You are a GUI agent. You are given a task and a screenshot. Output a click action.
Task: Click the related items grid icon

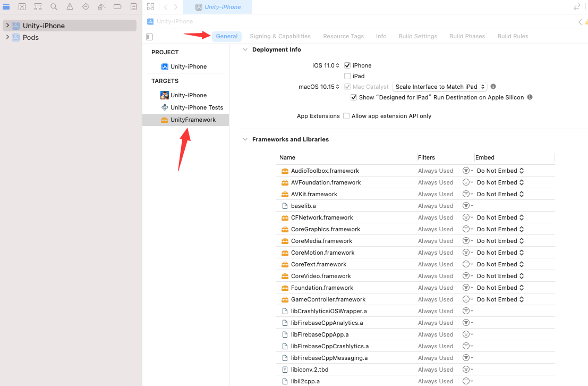pos(150,7)
